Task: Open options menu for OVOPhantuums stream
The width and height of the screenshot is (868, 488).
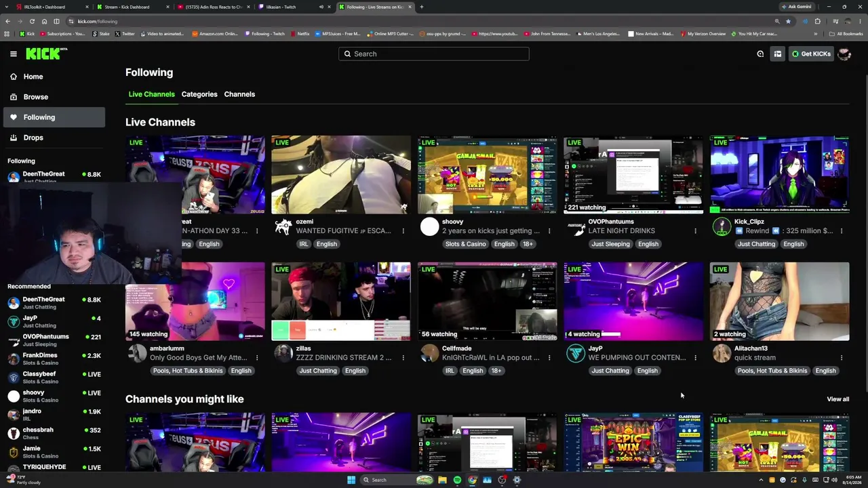Action: 695,231
